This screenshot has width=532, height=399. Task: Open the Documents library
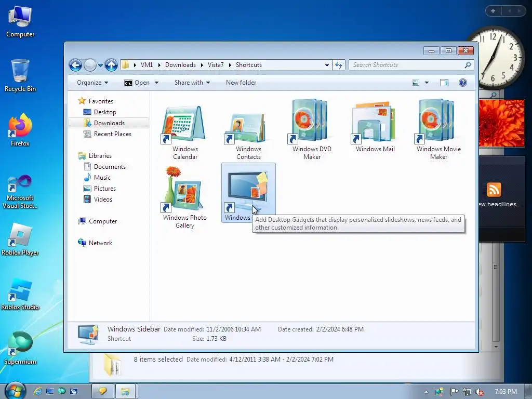click(x=110, y=167)
